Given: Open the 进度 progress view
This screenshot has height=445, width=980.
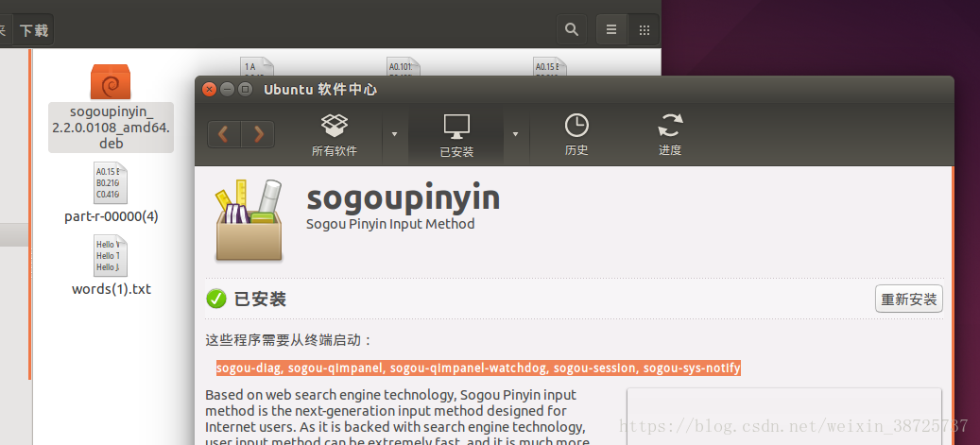Looking at the screenshot, I should [x=670, y=134].
